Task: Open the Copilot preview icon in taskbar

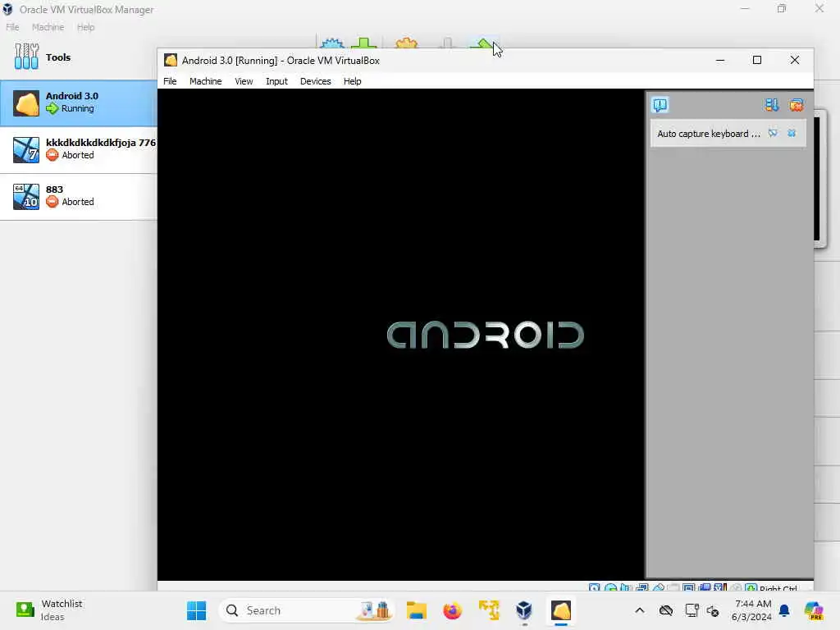Action: pyautogui.click(x=814, y=610)
